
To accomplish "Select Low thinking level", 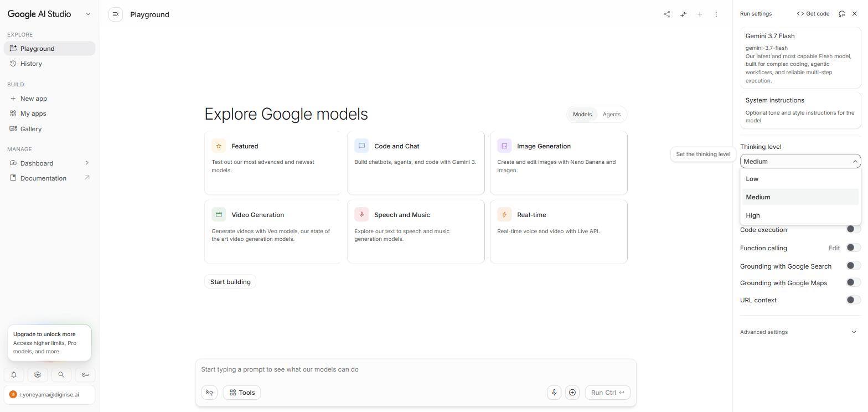I will (800, 179).
